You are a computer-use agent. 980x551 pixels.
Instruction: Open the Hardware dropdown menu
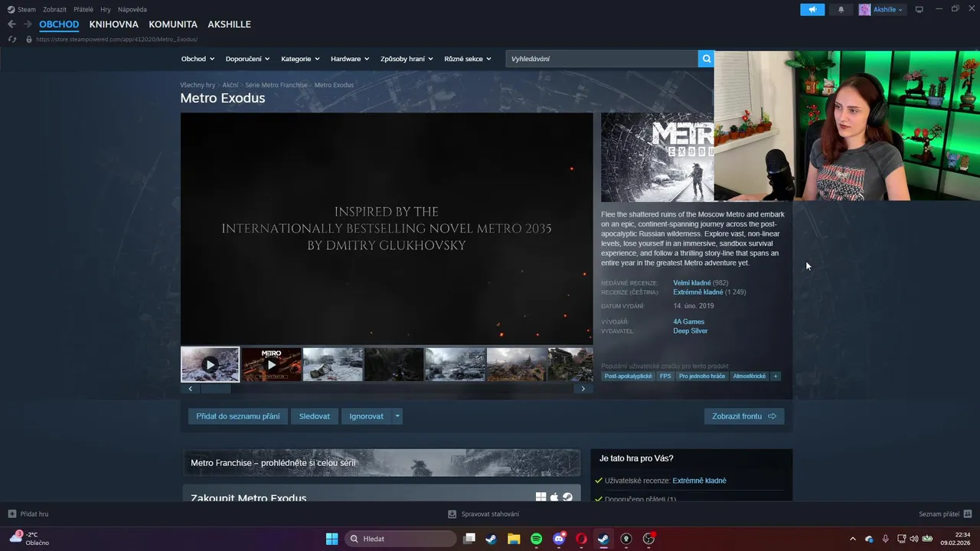[x=350, y=59]
